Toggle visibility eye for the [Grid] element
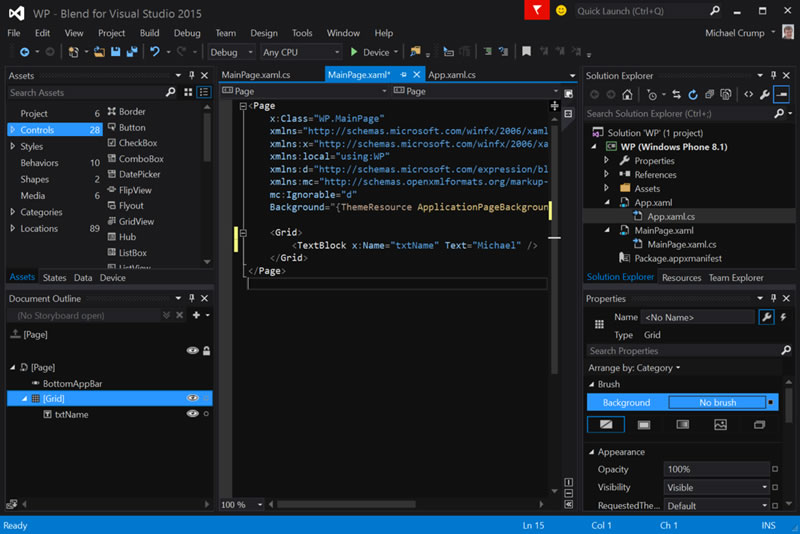The width and height of the screenshot is (800, 534). [192, 398]
